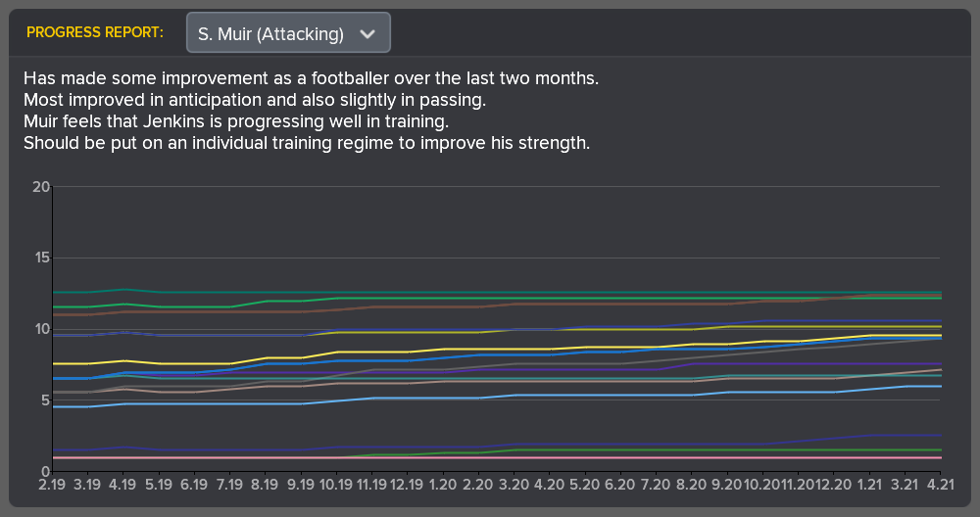Image resolution: width=980 pixels, height=517 pixels.
Task: Click the 5 value on the y-axis
Action: point(44,399)
